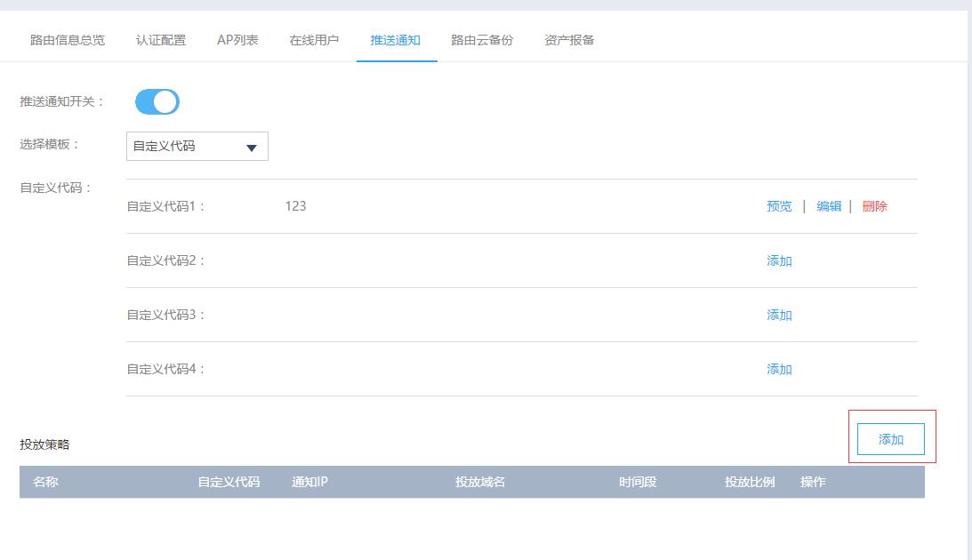Click 预览 for 自定义代码1
The image size is (972, 560).
pos(779,206)
